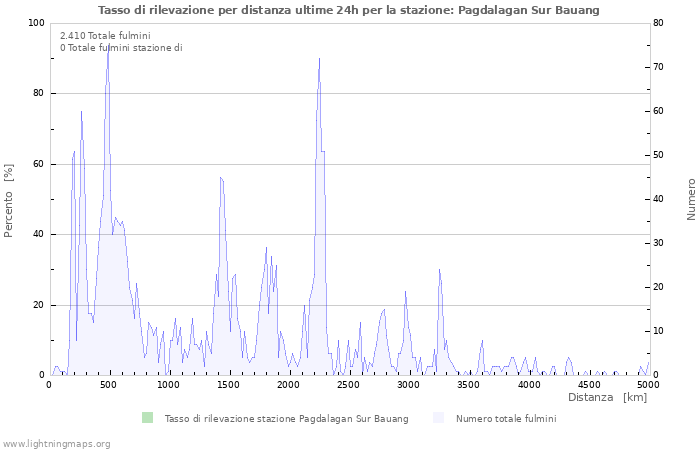Click the 1500 tick on distance axis
This screenshot has width=700, height=450.
coord(228,385)
